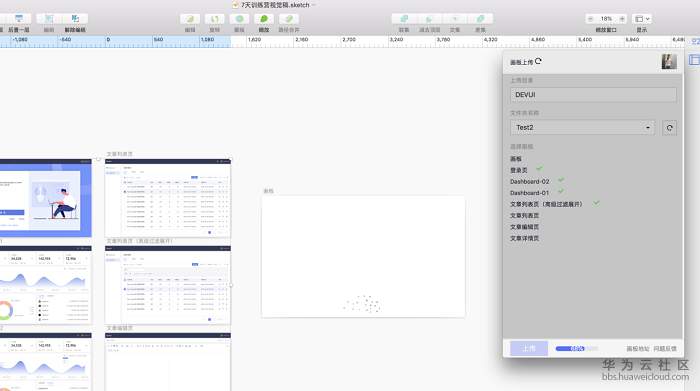The width and height of the screenshot is (700, 391).
Task: Select the Dashboard-01 artboard entry
Action: pos(529,193)
